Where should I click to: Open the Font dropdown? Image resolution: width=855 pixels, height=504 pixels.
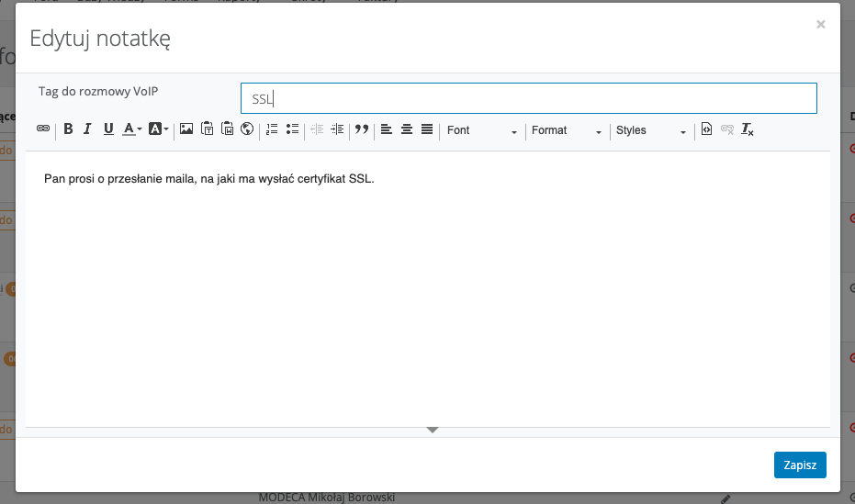[482, 130]
